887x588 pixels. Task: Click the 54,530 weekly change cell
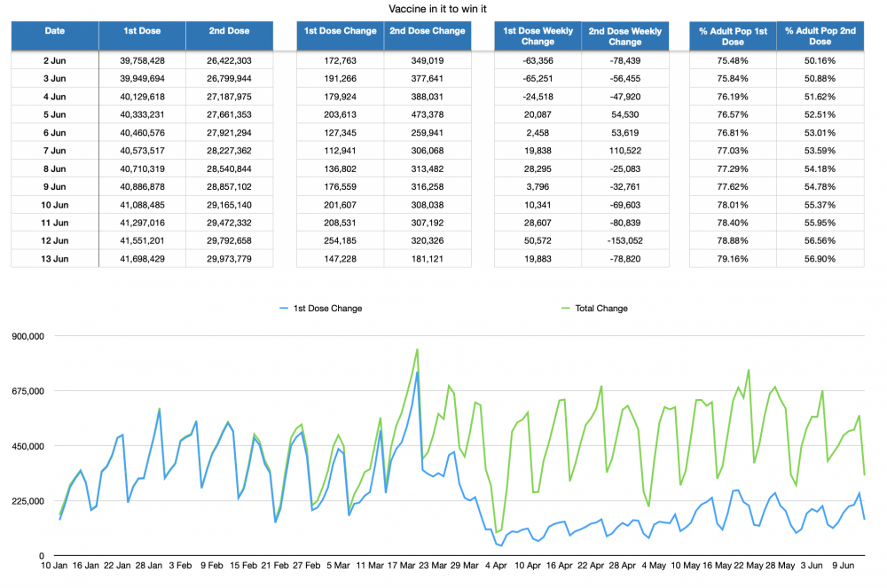625,114
